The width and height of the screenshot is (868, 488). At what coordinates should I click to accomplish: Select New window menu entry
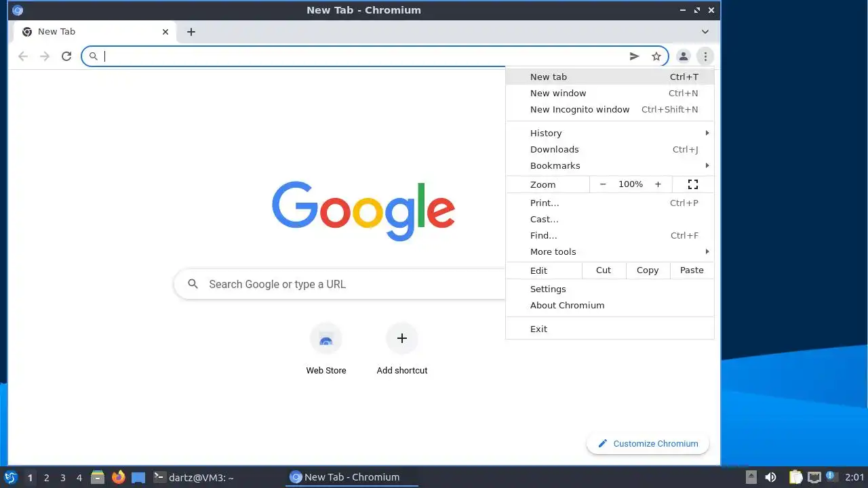(x=610, y=93)
